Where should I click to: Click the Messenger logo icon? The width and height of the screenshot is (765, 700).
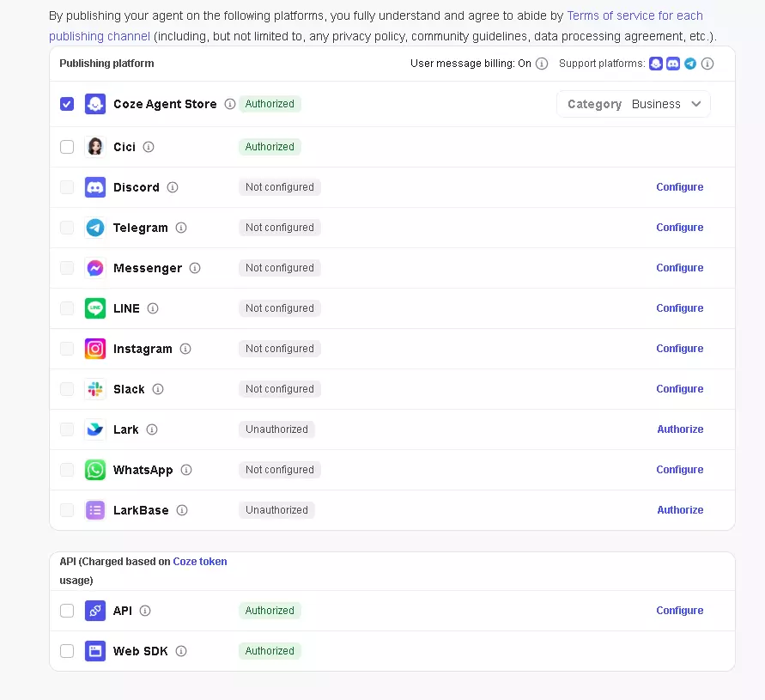95,268
